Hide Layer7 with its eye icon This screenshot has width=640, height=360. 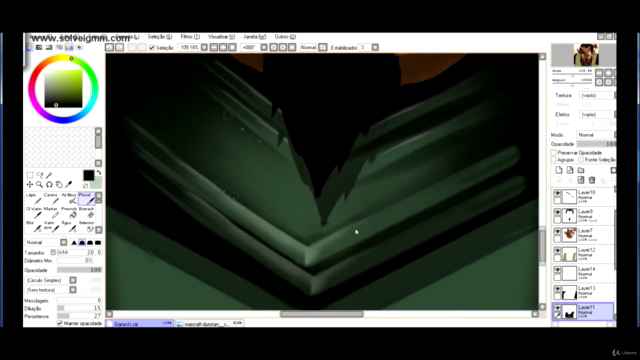(x=557, y=231)
